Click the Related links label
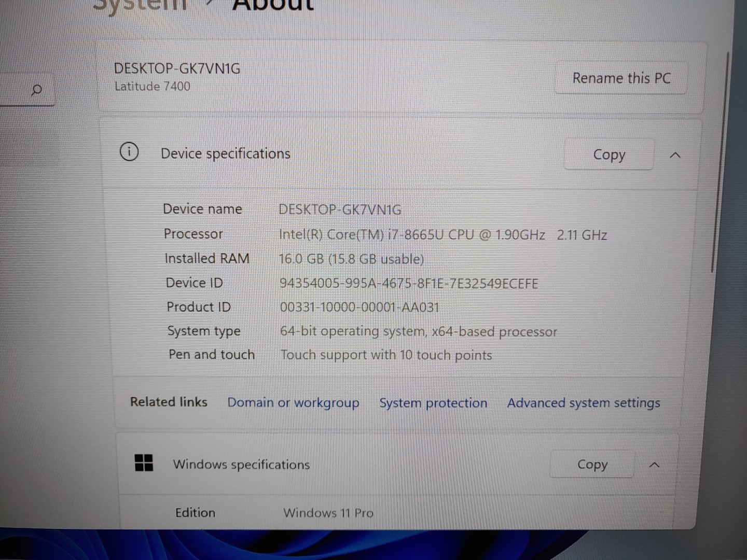 point(169,402)
